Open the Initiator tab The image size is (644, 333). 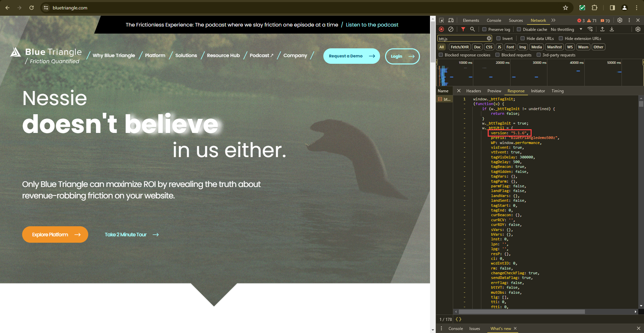point(538,91)
